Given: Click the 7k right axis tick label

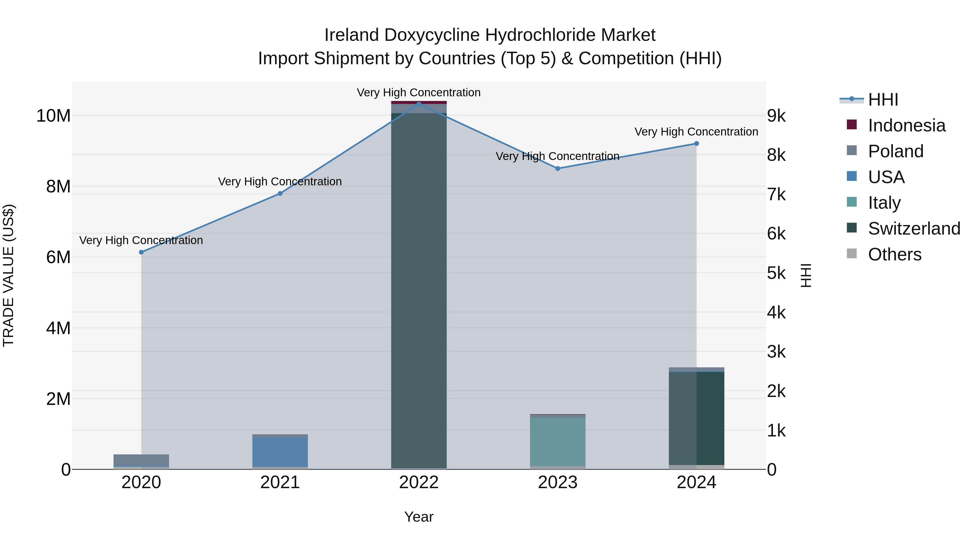Looking at the screenshot, I should pyautogui.click(x=776, y=194).
